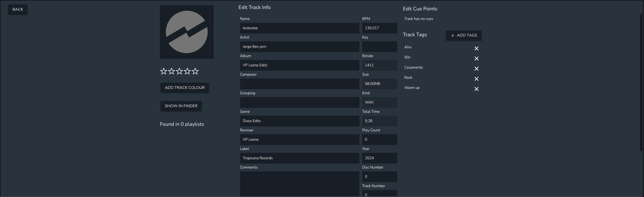644x197 pixels.
Task: Open Add Track Colour picker
Action: [185, 88]
